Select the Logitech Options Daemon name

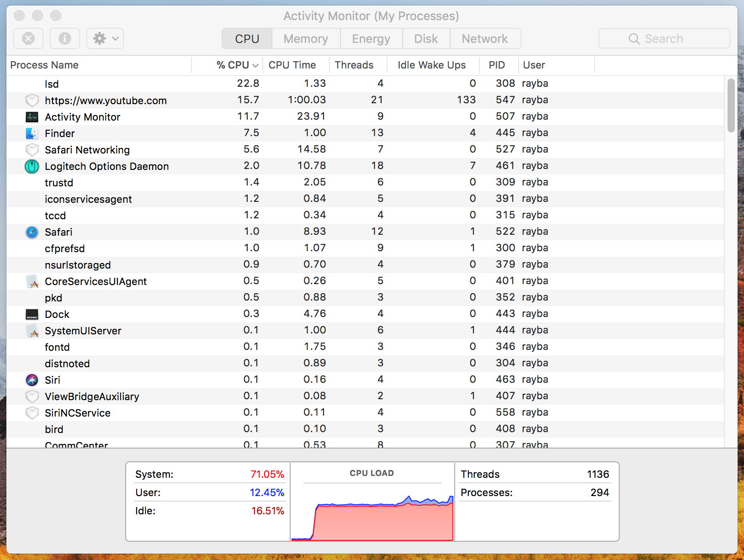pyautogui.click(x=106, y=166)
